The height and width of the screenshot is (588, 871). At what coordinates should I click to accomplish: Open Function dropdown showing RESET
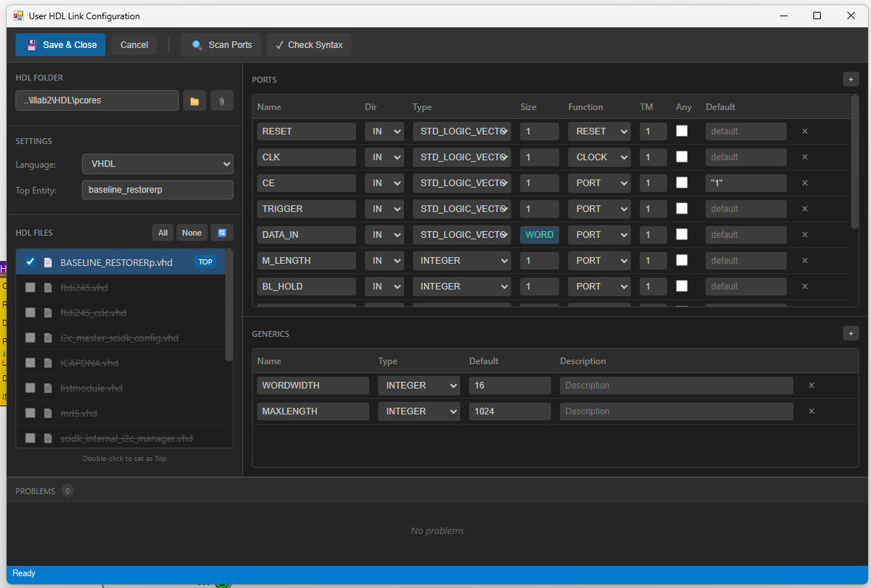tap(599, 131)
